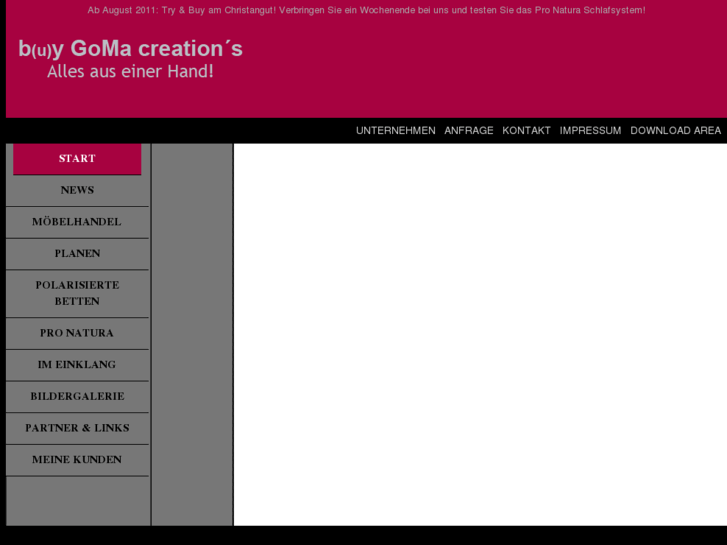Click the 'Alles aus einer Hand!' tagline
The image size is (727, 545).
pyautogui.click(x=130, y=71)
